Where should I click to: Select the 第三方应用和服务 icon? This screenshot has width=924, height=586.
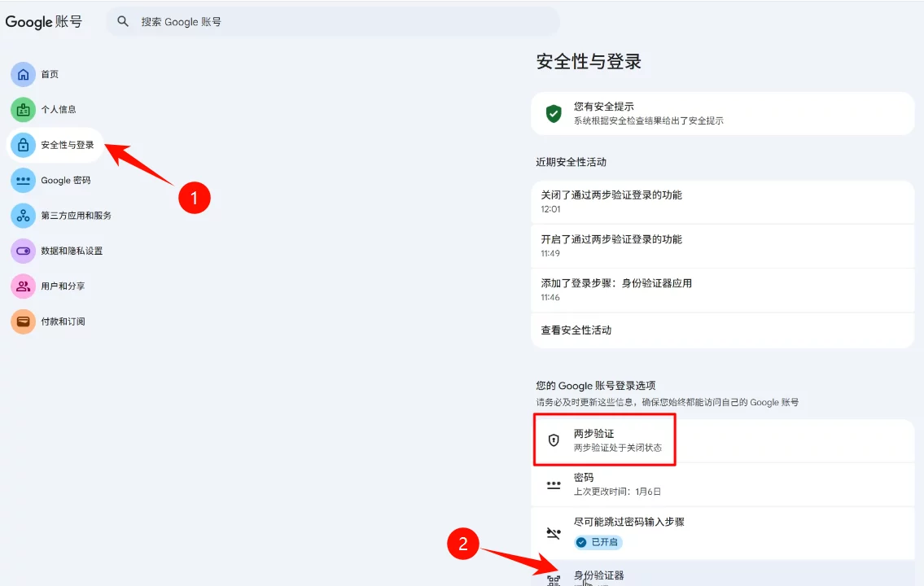point(24,215)
